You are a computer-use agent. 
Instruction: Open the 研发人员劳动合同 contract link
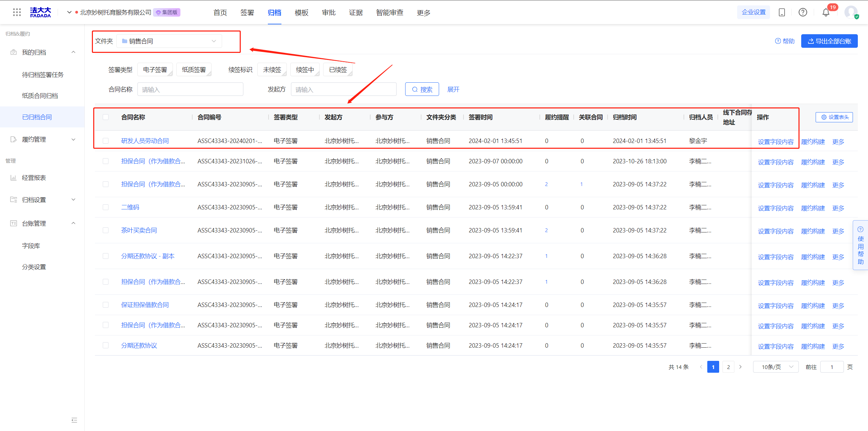(x=145, y=141)
